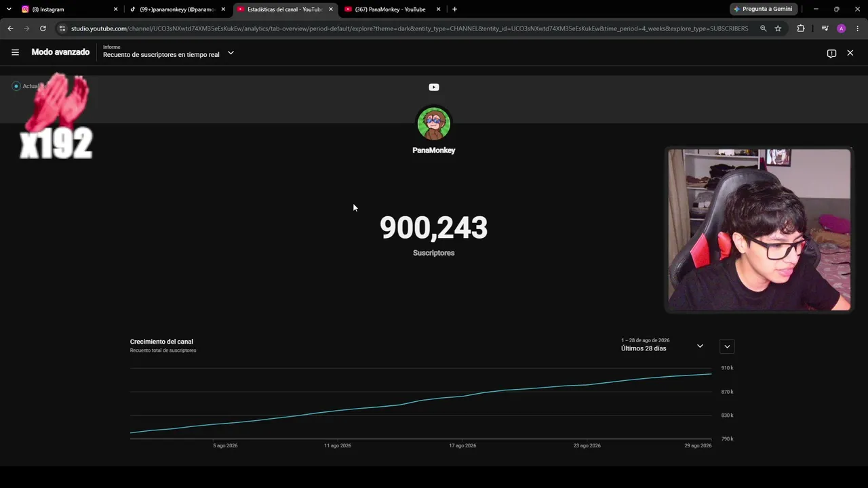Open the hamburger menu beside Modo avanzado
868x488 pixels.
point(15,52)
